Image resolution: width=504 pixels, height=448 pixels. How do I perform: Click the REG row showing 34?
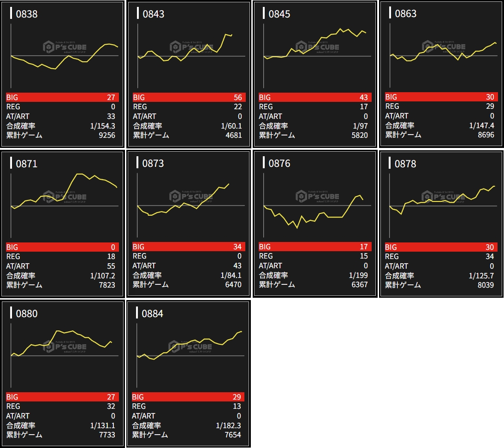coord(441,256)
